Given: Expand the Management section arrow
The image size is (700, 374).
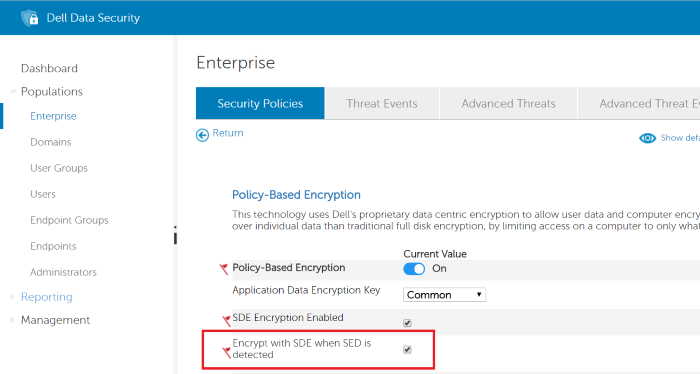Looking at the screenshot, I should pyautogui.click(x=12, y=320).
